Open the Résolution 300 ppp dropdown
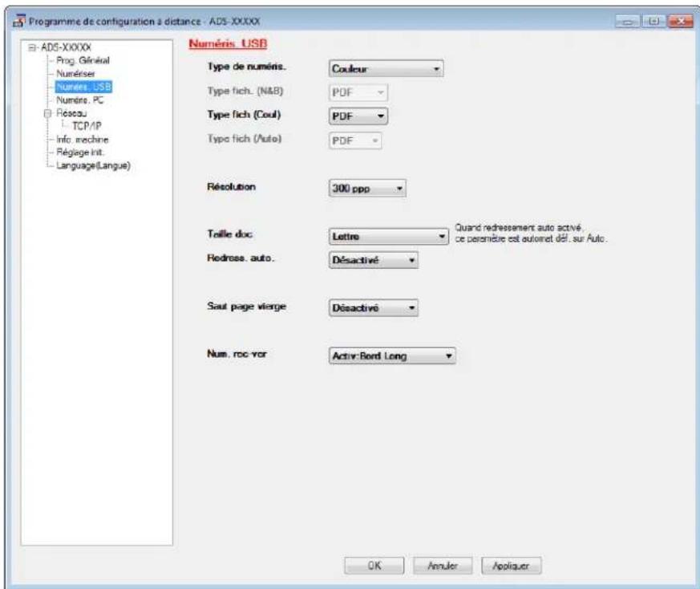Viewport: 700px width, 589px height. point(367,189)
